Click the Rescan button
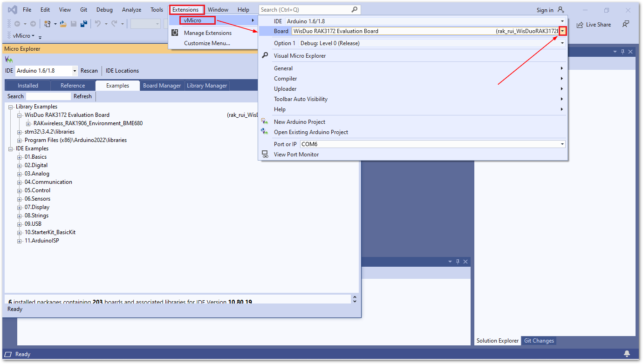The height and width of the screenshot is (364, 643). point(89,71)
